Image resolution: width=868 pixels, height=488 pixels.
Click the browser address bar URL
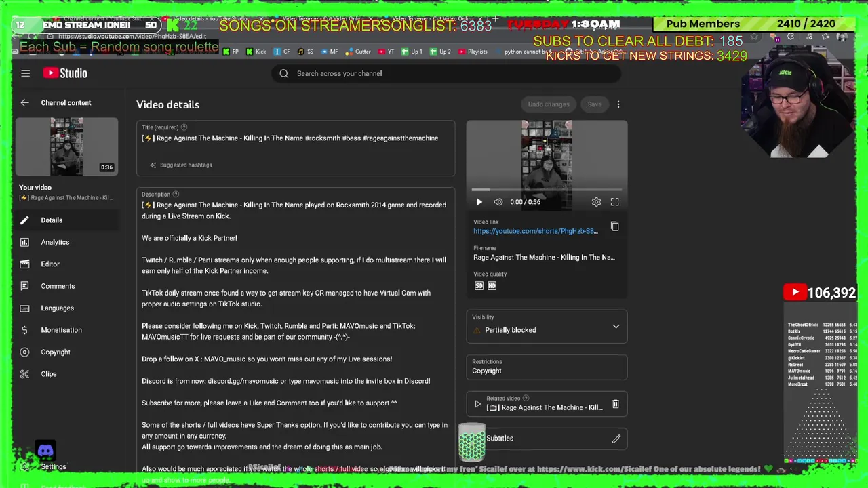click(x=132, y=36)
